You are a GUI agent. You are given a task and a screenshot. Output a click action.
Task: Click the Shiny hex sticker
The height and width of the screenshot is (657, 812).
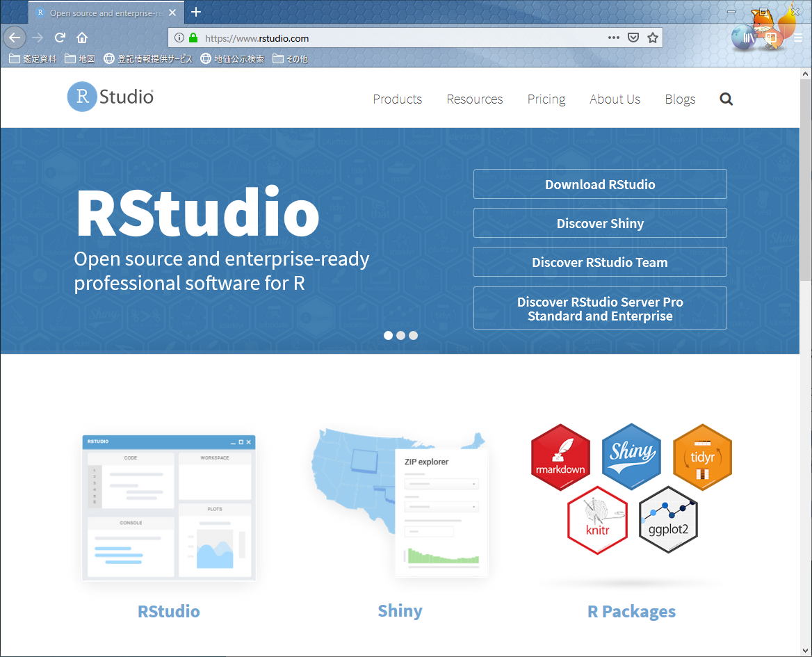click(631, 457)
